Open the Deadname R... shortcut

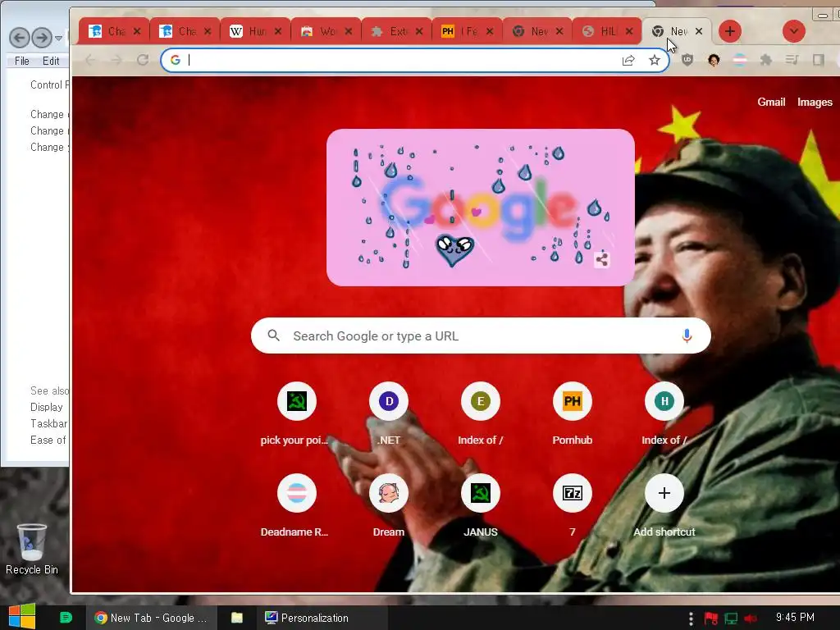pos(297,493)
